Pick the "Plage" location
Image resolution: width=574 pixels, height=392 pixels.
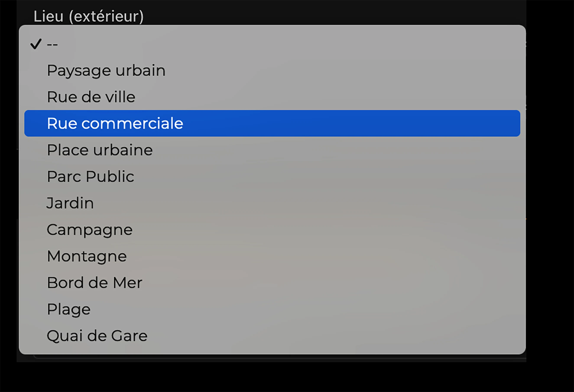coord(69,309)
